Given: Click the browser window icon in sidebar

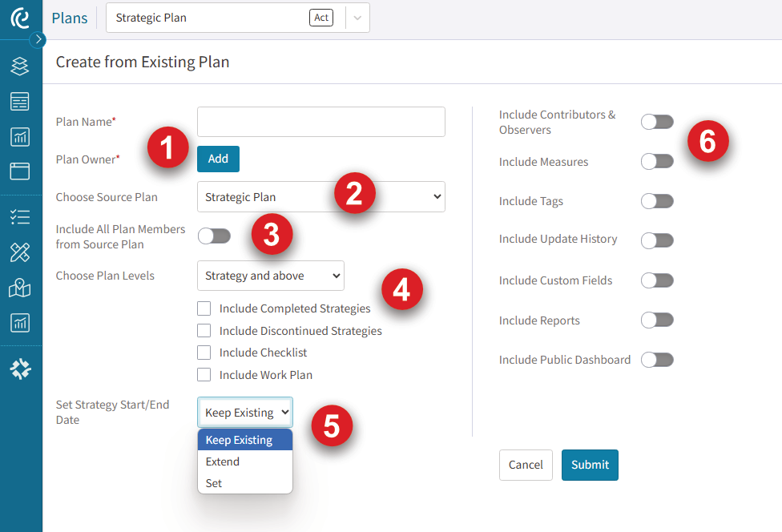Looking at the screenshot, I should 20,171.
